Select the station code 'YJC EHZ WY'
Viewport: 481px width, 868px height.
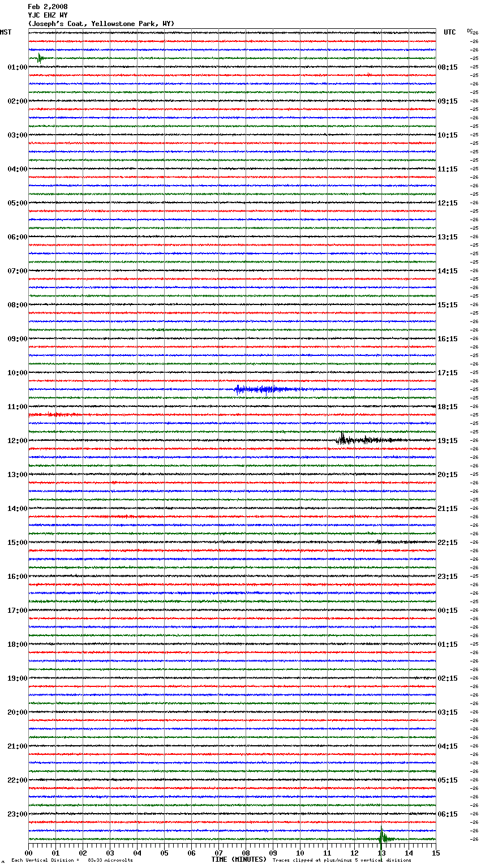pos(48,15)
